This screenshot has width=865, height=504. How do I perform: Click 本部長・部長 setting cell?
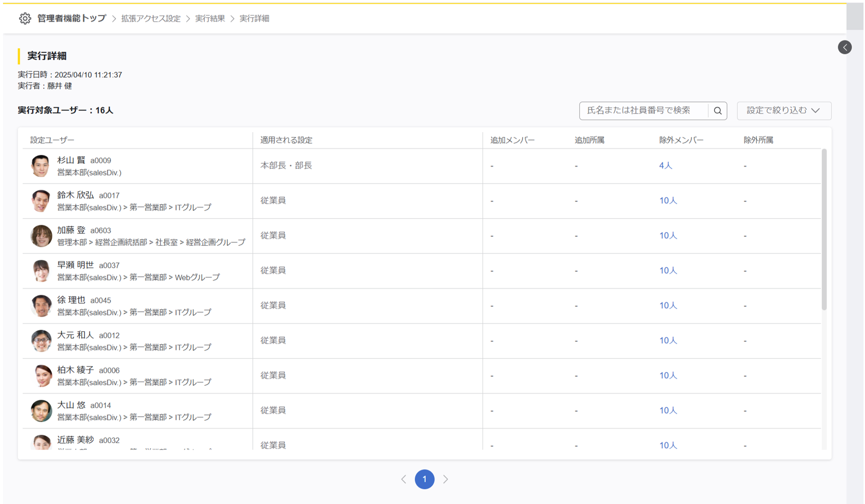pyautogui.click(x=286, y=165)
